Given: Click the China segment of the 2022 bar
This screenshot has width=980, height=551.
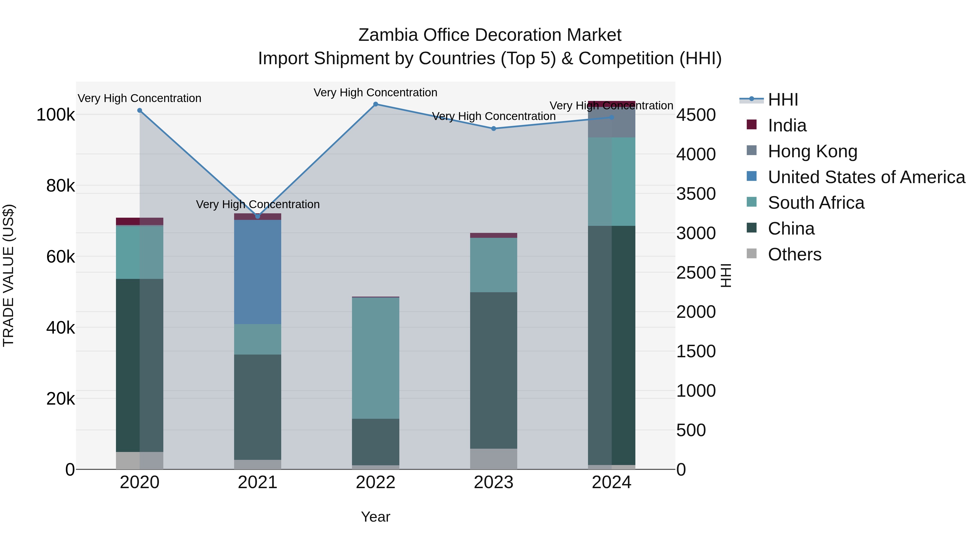Looking at the screenshot, I should [x=375, y=442].
